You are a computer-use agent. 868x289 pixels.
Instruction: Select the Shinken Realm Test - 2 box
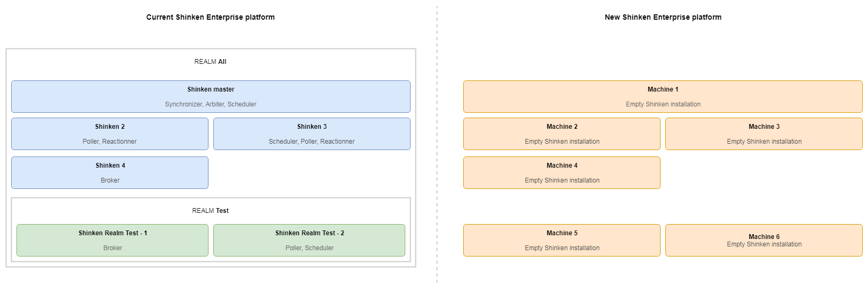(x=309, y=241)
